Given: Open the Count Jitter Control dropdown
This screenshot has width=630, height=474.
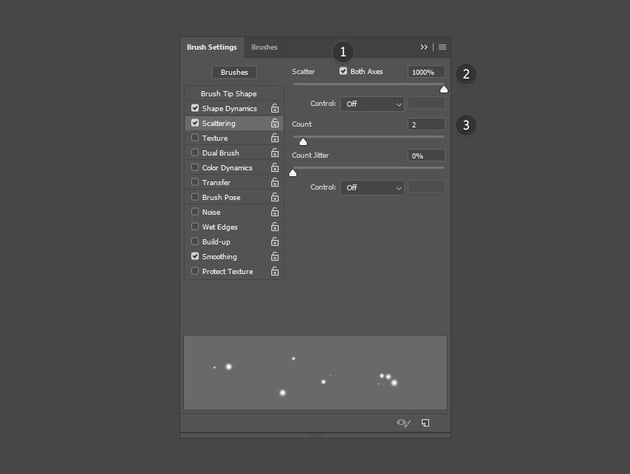Looking at the screenshot, I should (372, 188).
